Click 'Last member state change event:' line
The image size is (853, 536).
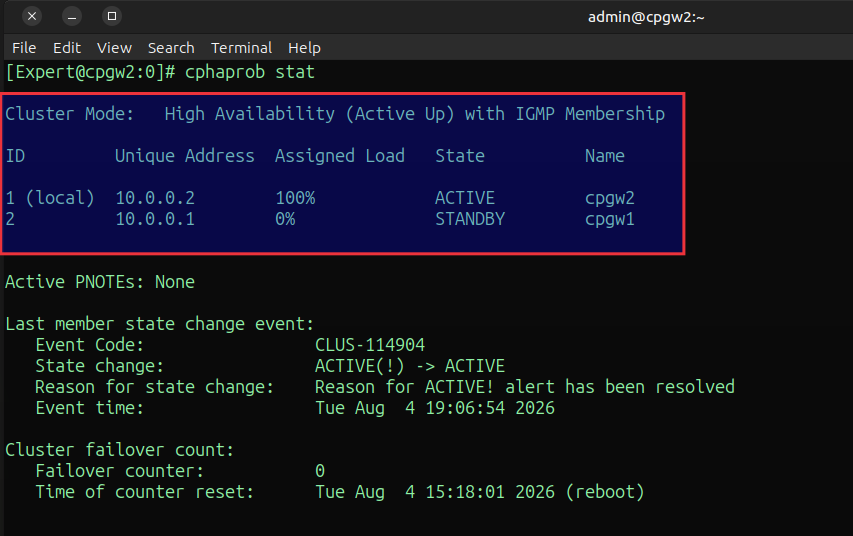(x=160, y=324)
